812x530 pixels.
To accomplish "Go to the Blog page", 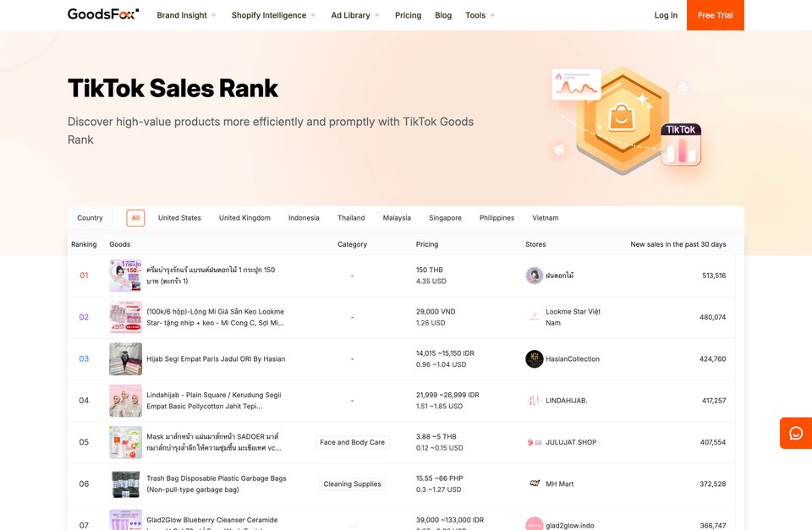I will tap(443, 15).
